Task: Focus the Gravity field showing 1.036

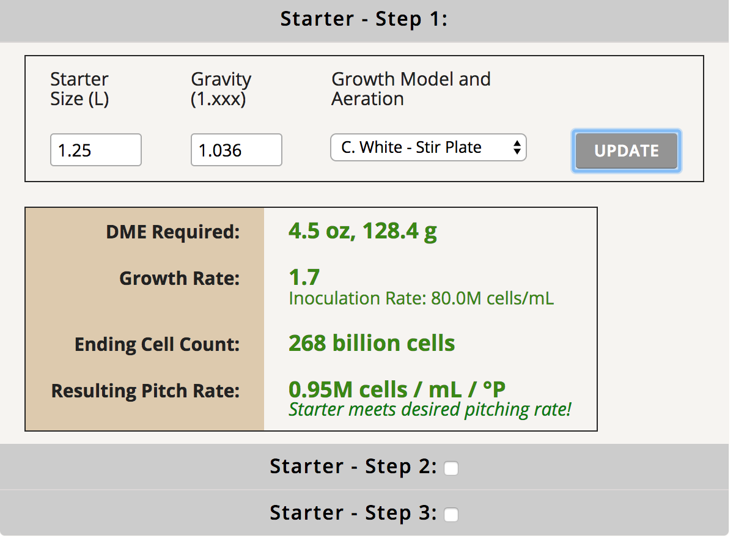Action: [236, 150]
